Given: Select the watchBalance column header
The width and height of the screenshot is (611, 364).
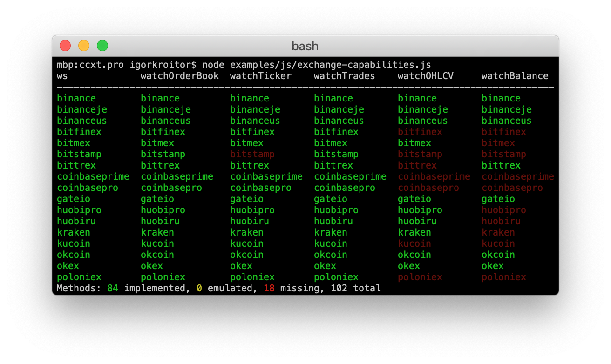Looking at the screenshot, I should pos(515,76).
